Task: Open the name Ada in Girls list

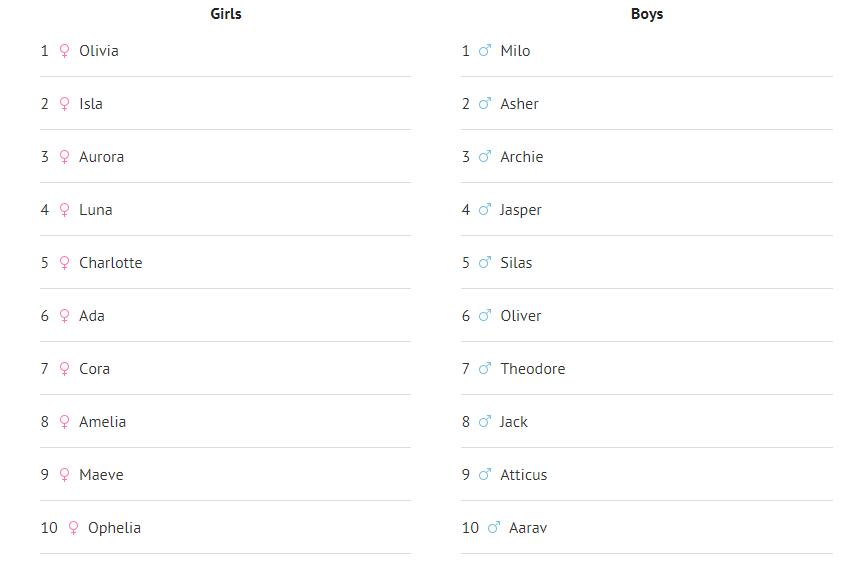Action: pos(92,316)
